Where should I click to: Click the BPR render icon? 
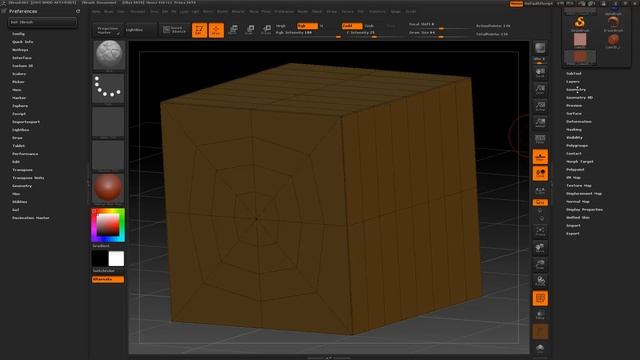coord(540,48)
